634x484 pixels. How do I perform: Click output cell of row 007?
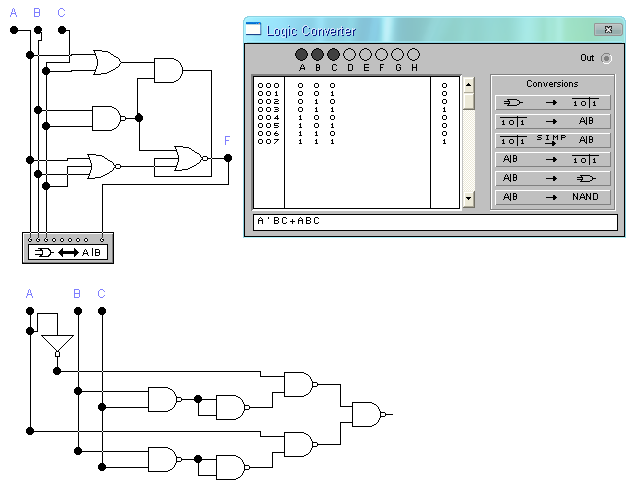[x=444, y=142]
